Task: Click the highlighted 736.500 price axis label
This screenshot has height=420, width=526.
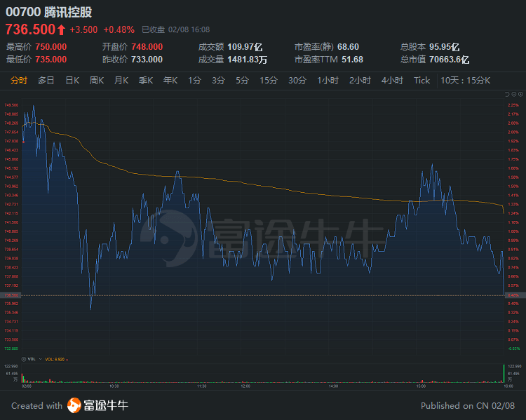Action: pos(11,295)
